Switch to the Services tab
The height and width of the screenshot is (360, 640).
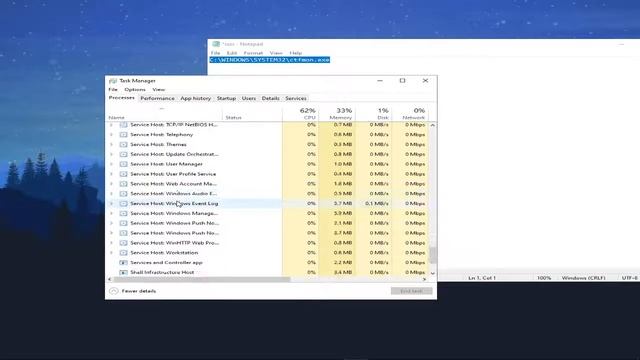click(296, 98)
